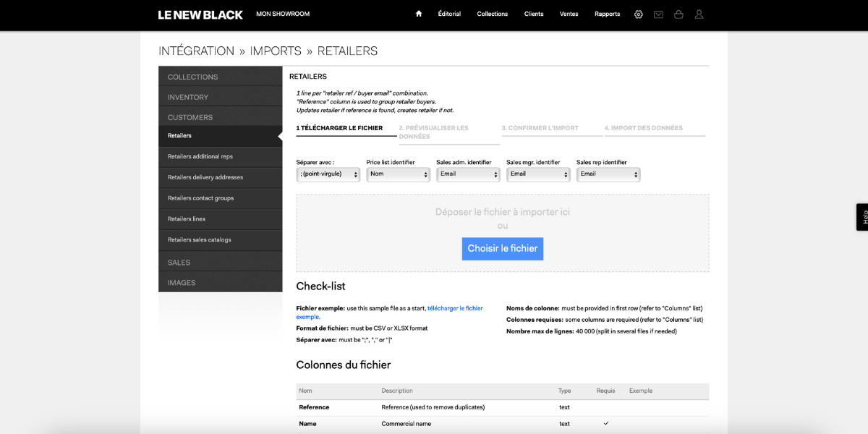
Task: Select Retailers delivery addresses
Action: [221, 178]
